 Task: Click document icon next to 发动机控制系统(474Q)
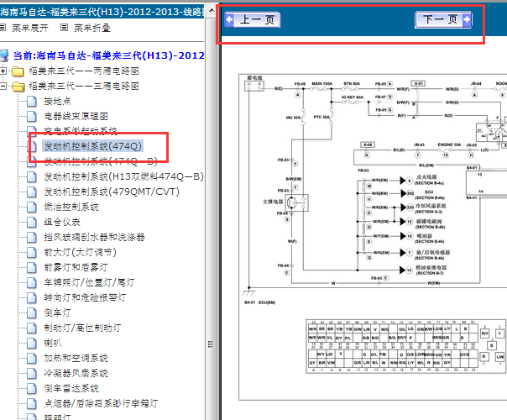pos(32,146)
